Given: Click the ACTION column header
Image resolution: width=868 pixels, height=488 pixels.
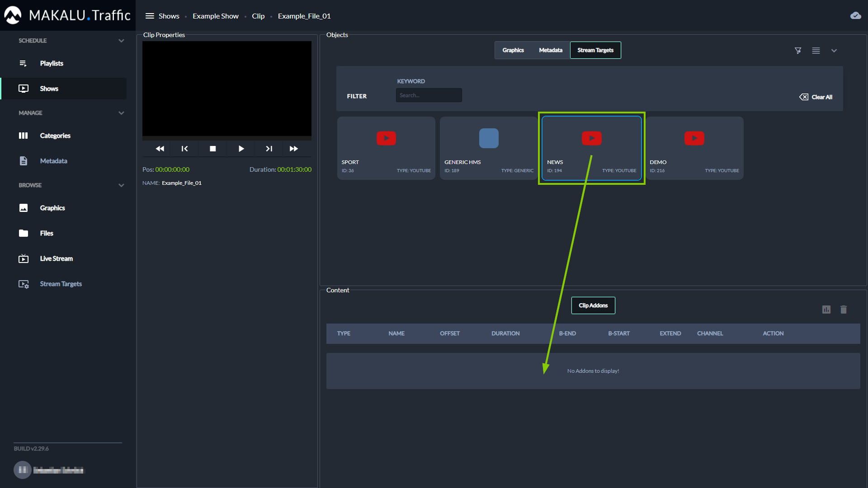Looking at the screenshot, I should tap(773, 333).
